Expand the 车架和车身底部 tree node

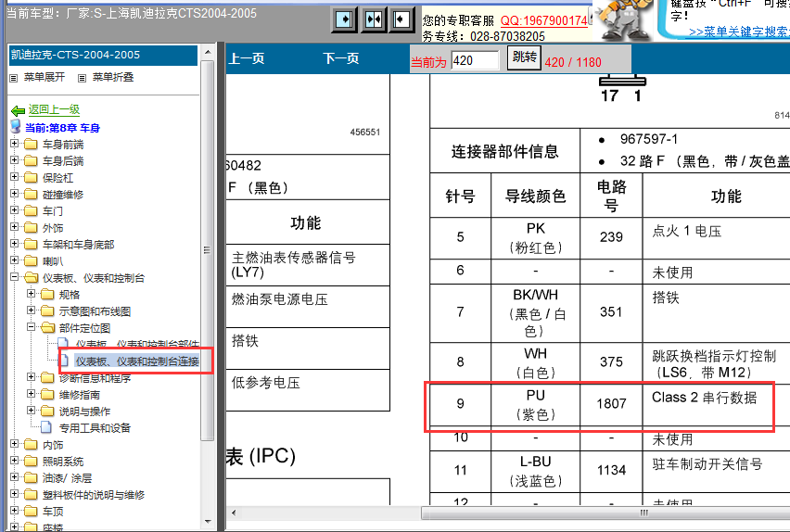point(15,244)
